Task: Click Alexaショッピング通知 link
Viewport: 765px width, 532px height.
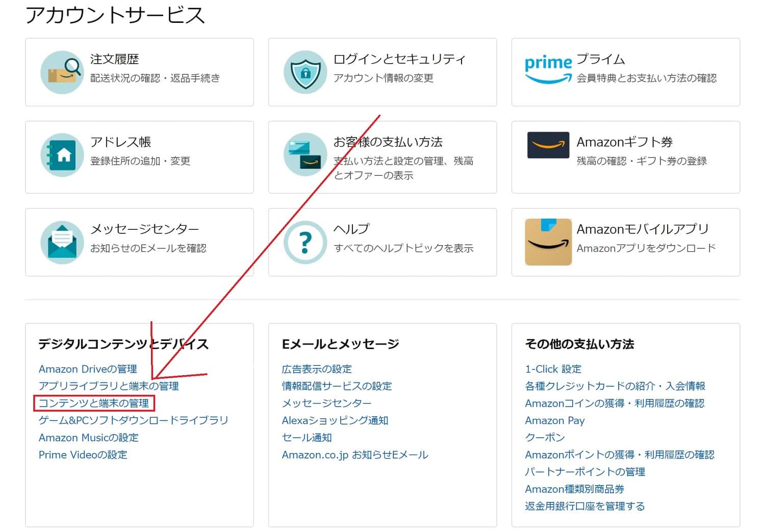Action: point(335,420)
